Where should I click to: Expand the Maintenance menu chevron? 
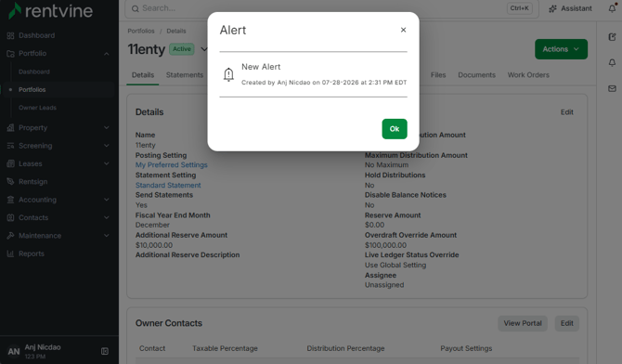107,235
